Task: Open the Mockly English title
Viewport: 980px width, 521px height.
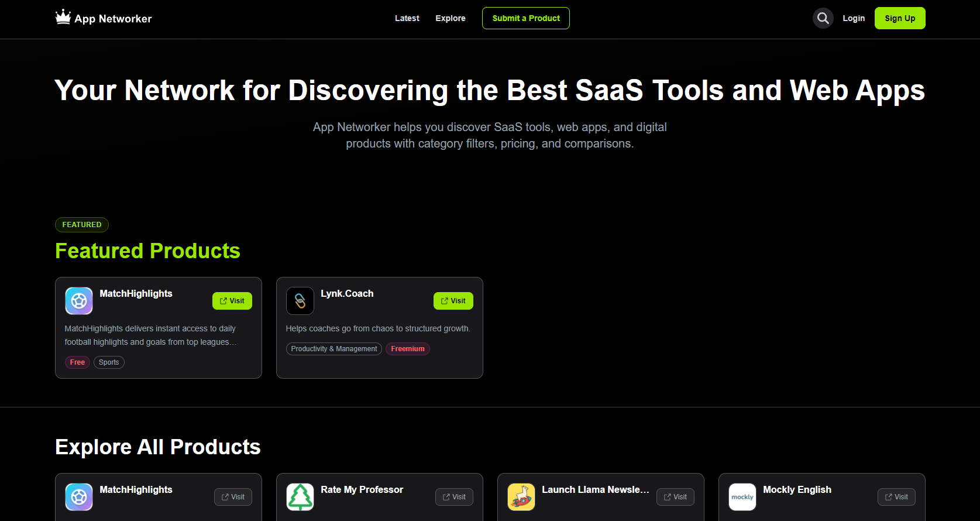Action: point(797,489)
